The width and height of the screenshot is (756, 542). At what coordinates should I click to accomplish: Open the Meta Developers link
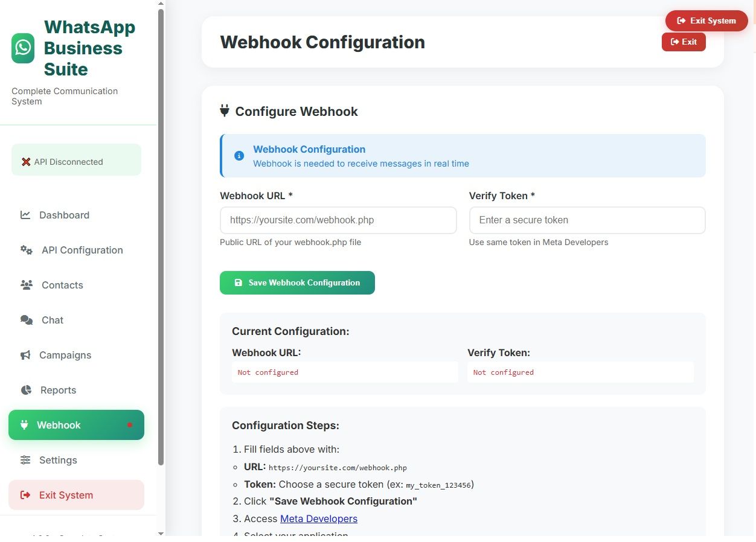[x=319, y=518]
